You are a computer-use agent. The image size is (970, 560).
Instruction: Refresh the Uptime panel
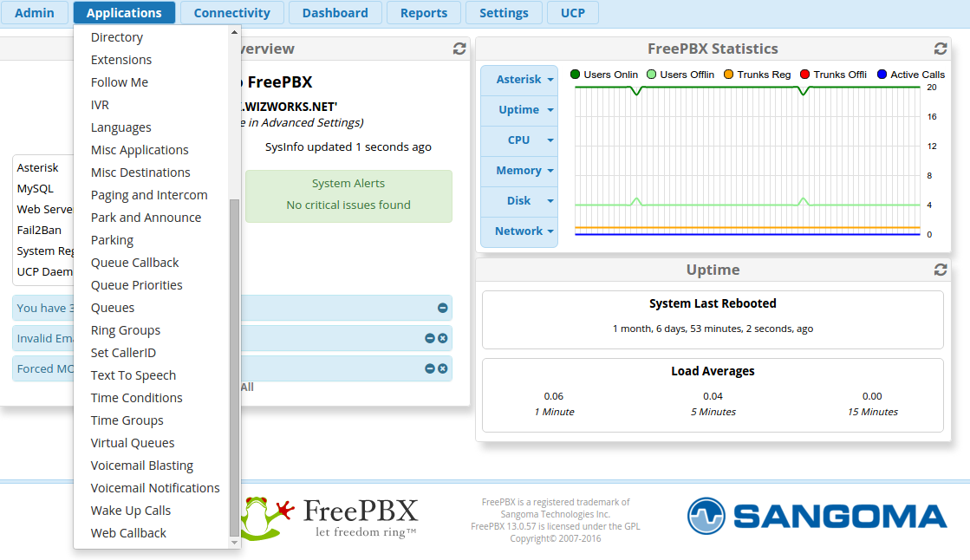[941, 270]
